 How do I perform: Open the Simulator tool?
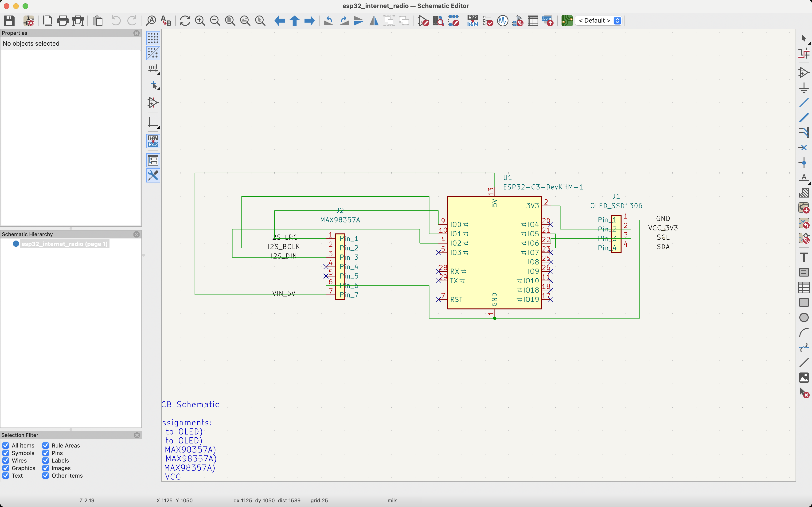point(503,21)
